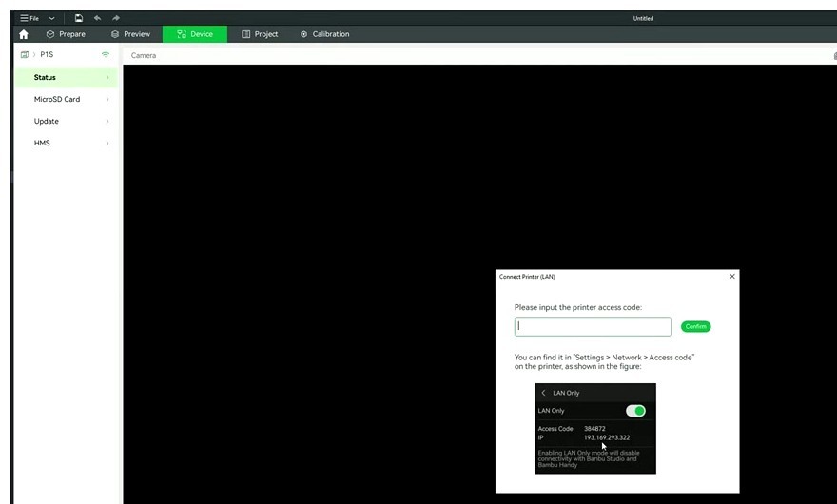Viewport: 837px width, 504px height.
Task: Click the green Wi-Fi signal icon
Action: 106,54
